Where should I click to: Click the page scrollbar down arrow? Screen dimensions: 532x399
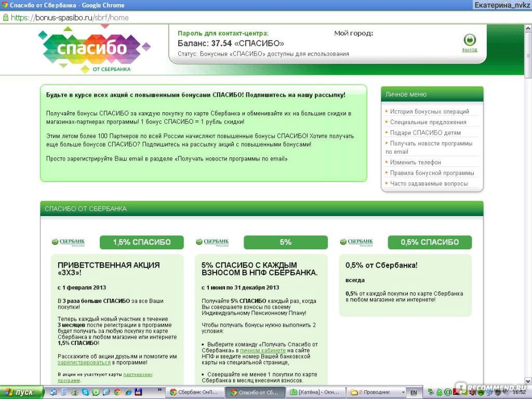[528, 381]
